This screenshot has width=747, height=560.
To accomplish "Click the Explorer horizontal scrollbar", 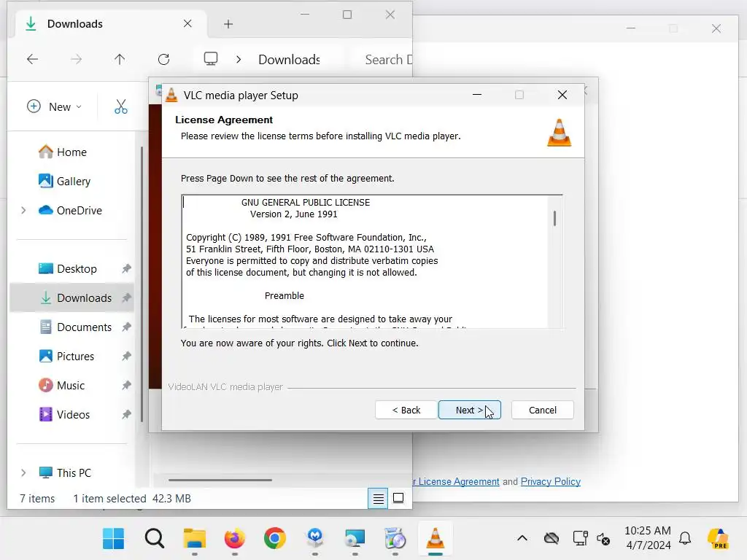I will [x=220, y=480].
